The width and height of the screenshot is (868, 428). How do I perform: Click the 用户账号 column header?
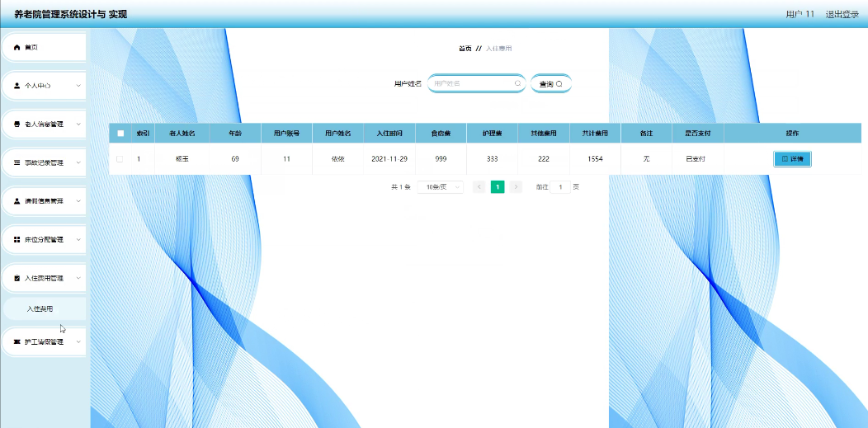(x=286, y=134)
